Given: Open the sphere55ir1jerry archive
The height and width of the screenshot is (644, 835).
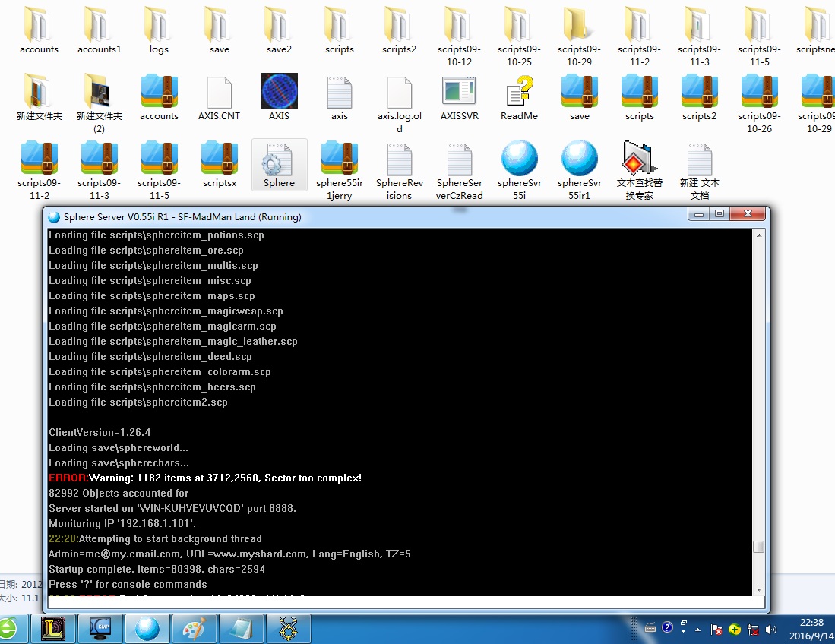Looking at the screenshot, I should pos(339,170).
